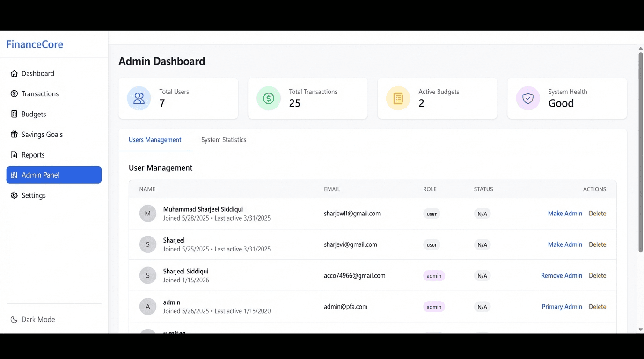Viewport: 644px width, 359px height.
Task: Click the FinanceCore logo link
Action: tap(35, 44)
